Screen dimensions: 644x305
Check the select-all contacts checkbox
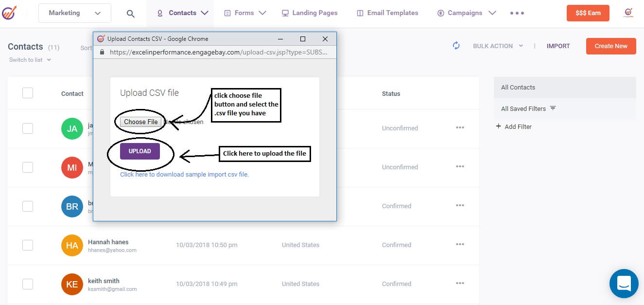(x=28, y=93)
